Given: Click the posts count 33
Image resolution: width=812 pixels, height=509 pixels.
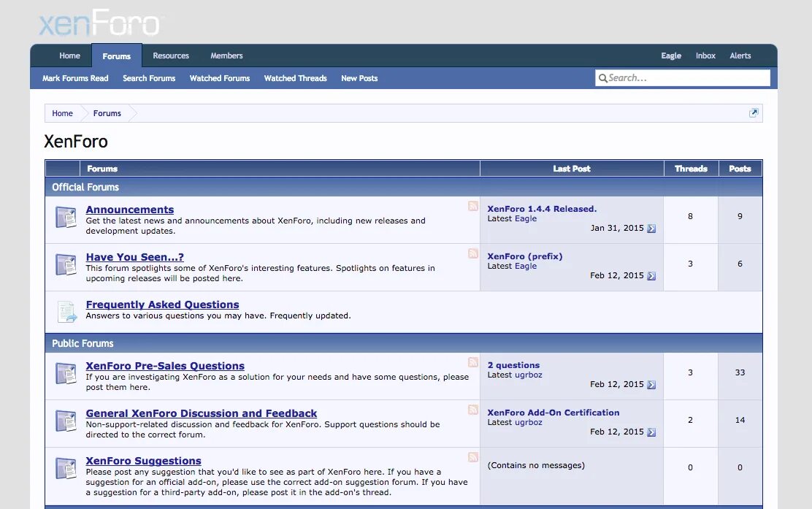Looking at the screenshot, I should tap(740, 372).
